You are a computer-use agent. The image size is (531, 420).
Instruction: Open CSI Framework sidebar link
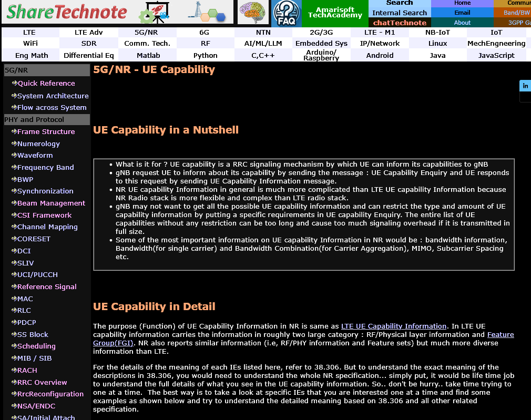pyautogui.click(x=44, y=215)
